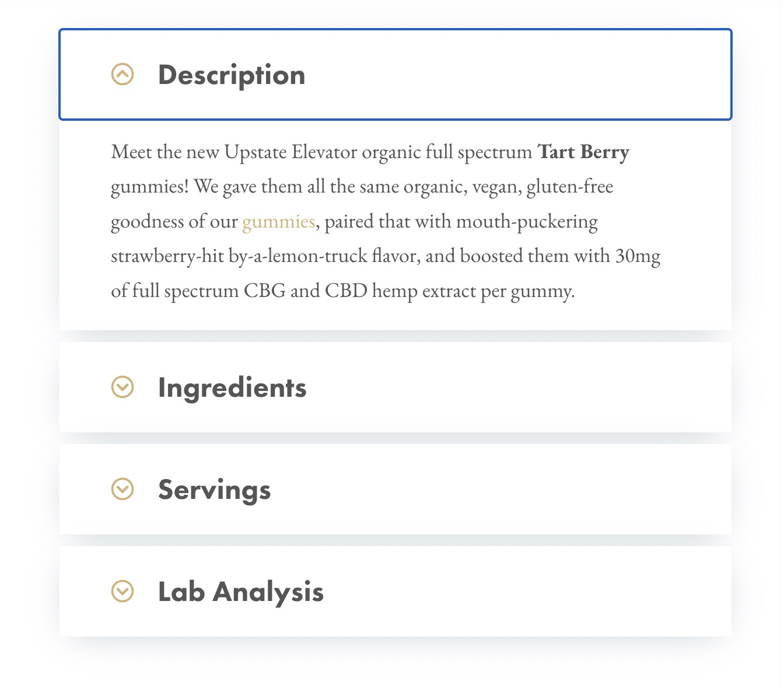Expand the Ingredients accordion heading

[x=232, y=388]
